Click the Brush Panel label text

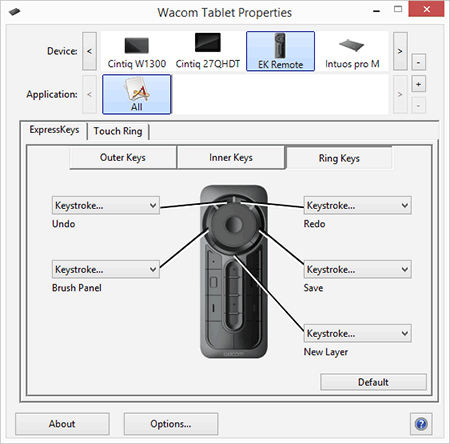[x=77, y=288]
